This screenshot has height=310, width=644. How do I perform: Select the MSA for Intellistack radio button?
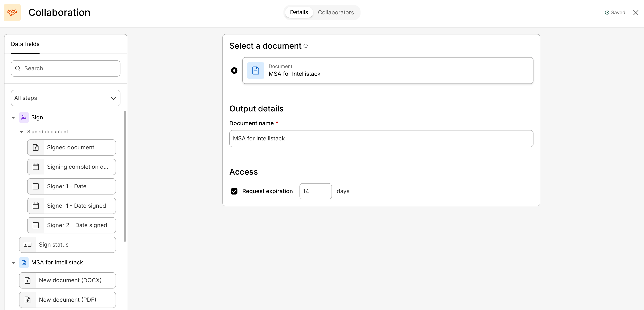pyautogui.click(x=234, y=71)
